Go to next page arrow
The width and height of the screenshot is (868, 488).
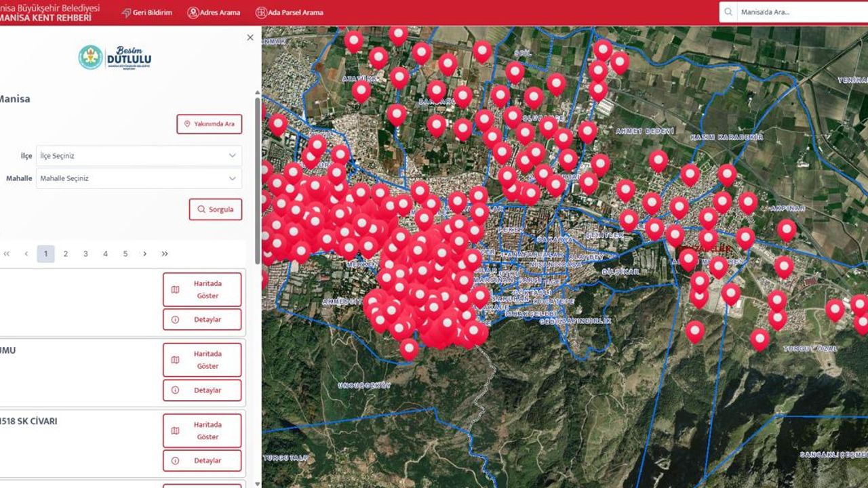point(144,254)
